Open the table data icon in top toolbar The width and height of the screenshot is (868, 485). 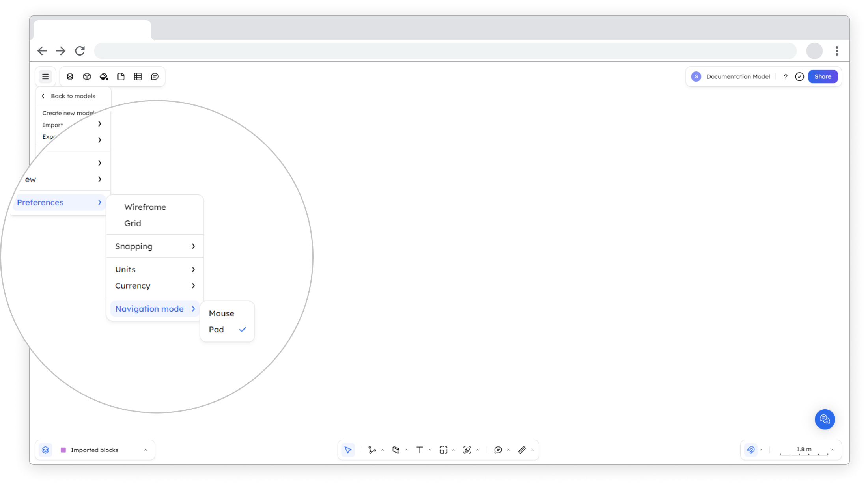click(x=138, y=76)
